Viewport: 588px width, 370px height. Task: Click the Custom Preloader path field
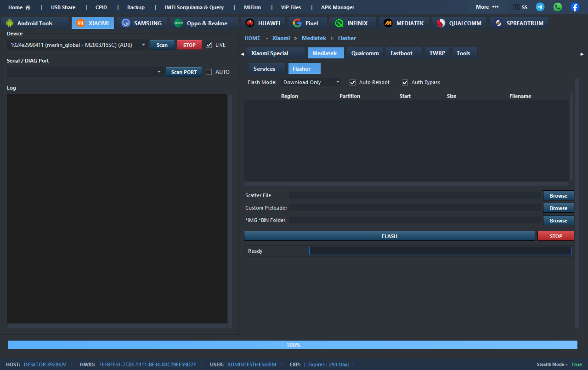point(415,208)
